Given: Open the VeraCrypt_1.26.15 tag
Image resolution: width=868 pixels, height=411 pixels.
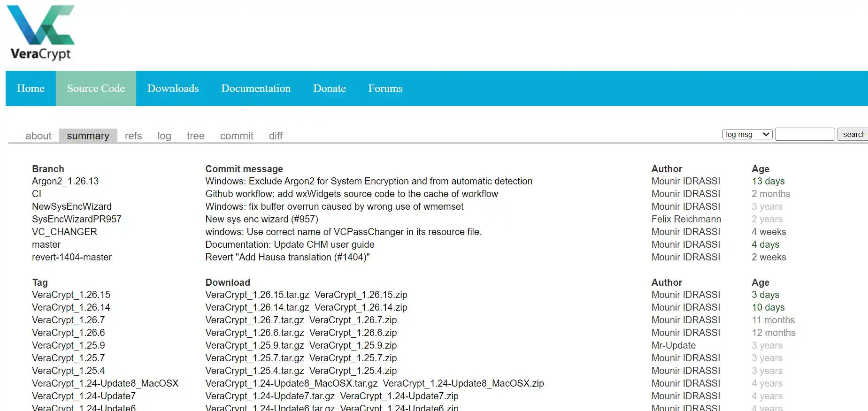Looking at the screenshot, I should point(71,295).
